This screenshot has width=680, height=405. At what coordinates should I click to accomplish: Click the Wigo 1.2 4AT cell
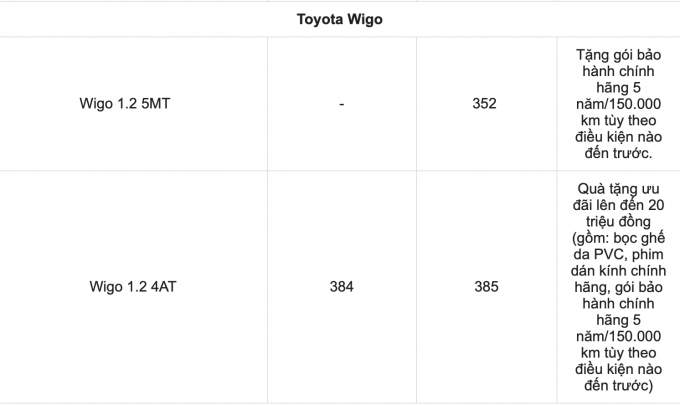pos(132,287)
